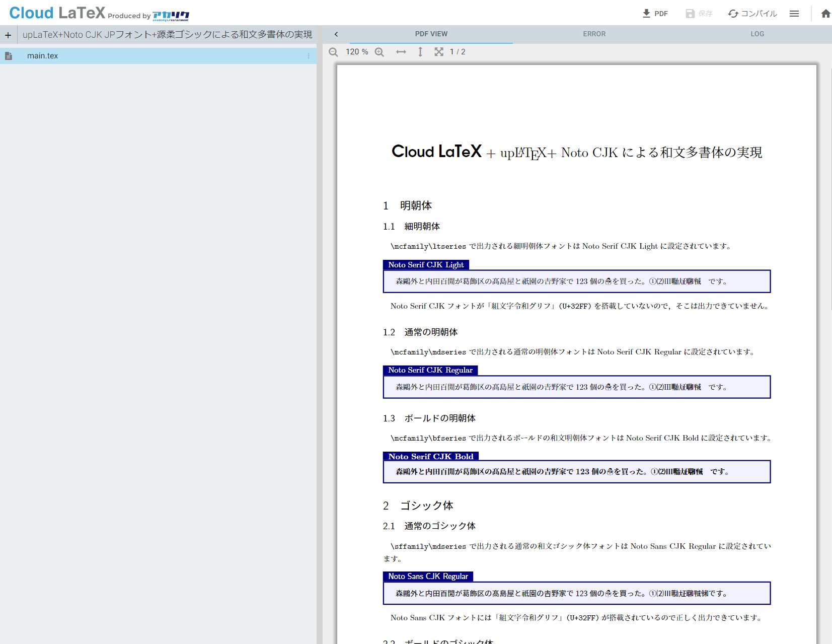Switch to the ERROR tab

click(x=594, y=34)
